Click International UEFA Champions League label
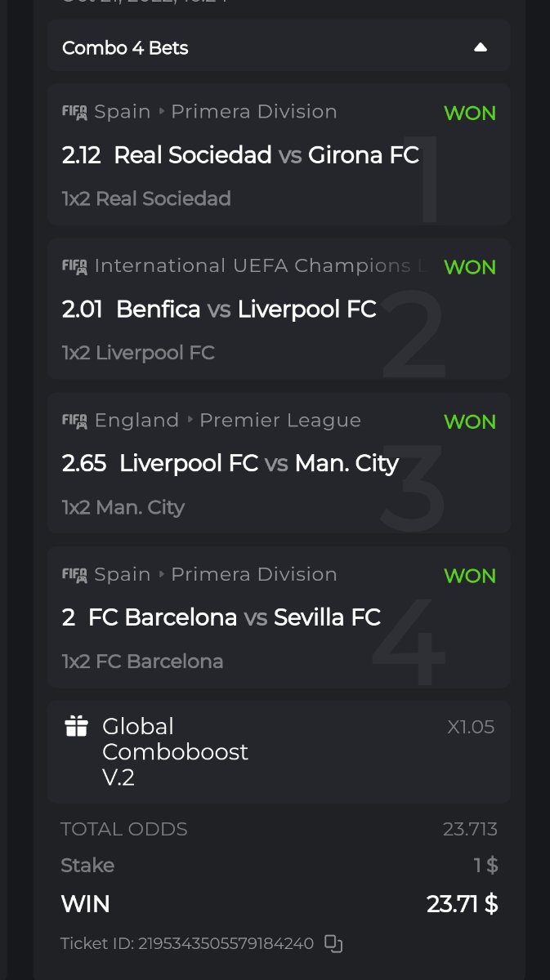This screenshot has height=980, width=550. (x=263, y=266)
